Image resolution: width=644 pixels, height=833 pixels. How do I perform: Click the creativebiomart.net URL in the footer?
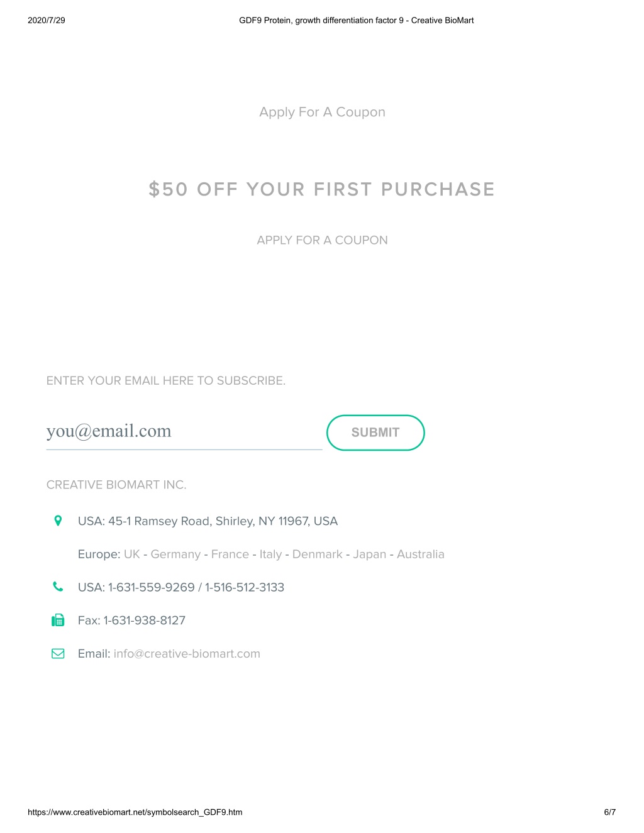coord(135,812)
